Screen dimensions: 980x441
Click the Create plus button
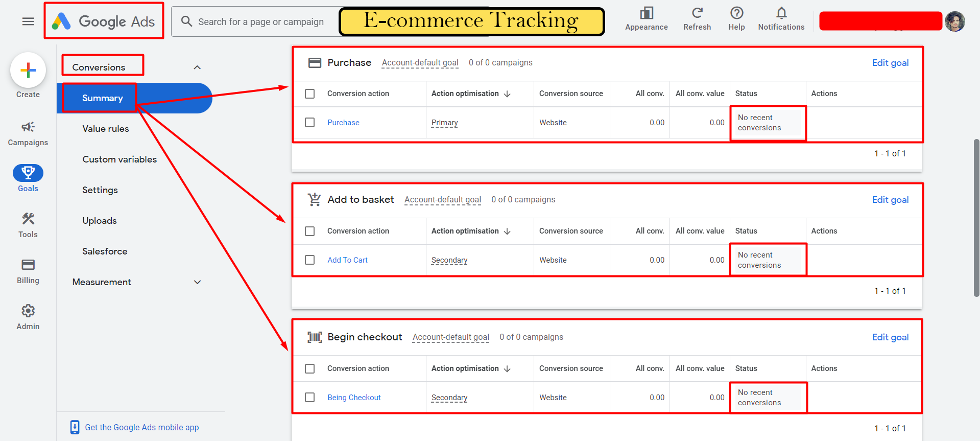pos(28,70)
